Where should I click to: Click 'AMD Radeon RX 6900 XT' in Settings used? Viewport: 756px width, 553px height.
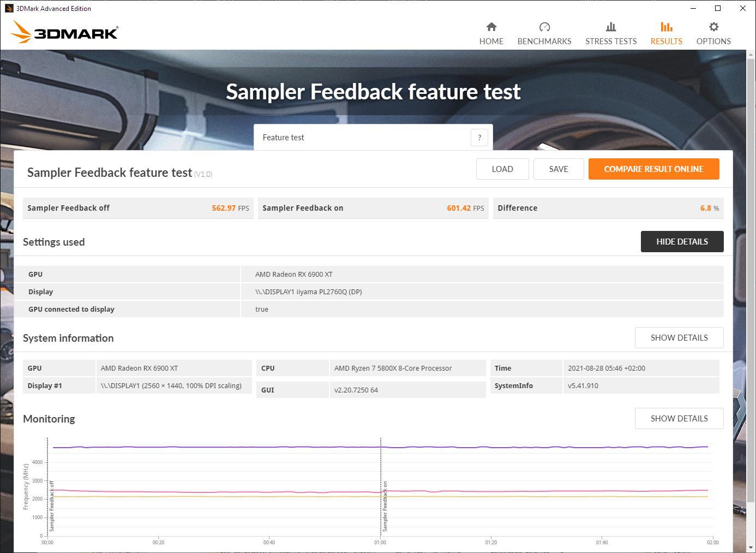click(294, 275)
